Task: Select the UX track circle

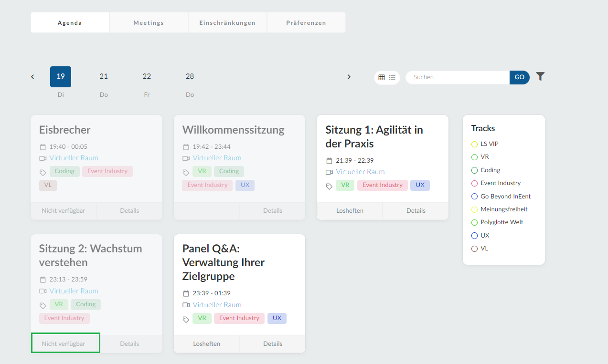Action: 474,236
